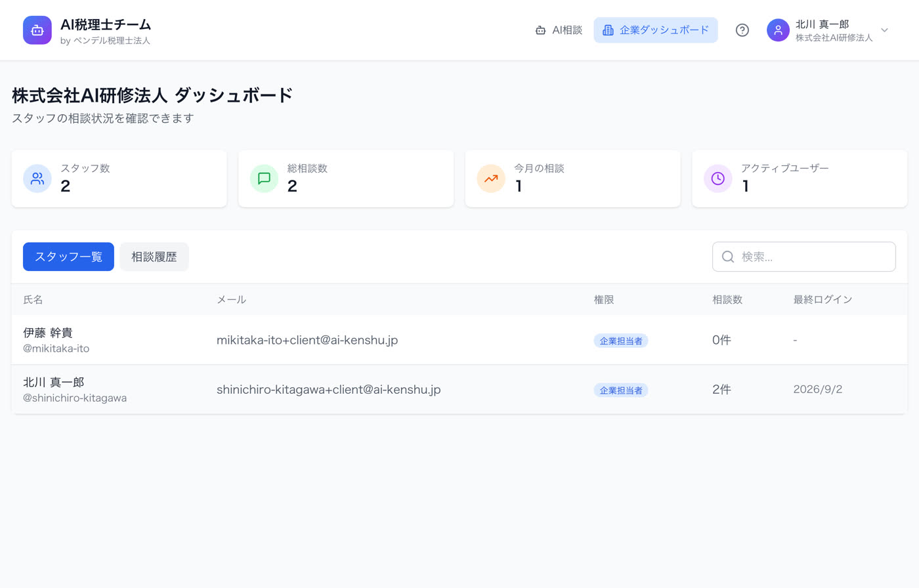
Task: Click the 企業担当者 badge for 伊藤 幹貴
Action: [x=621, y=341]
